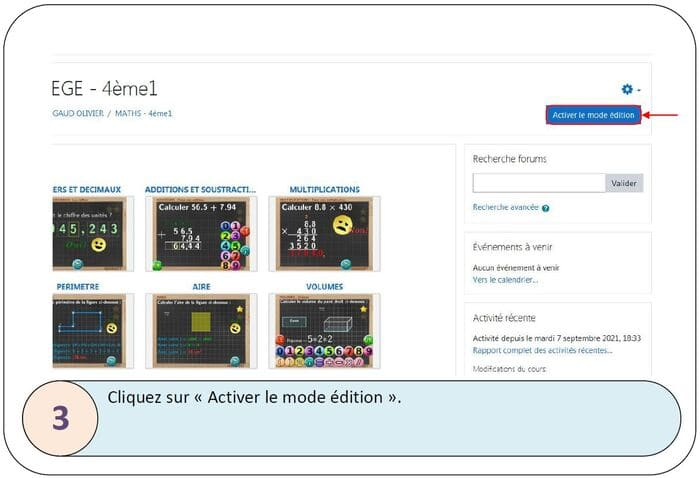Open the gear actions menu
The height and width of the screenshot is (478, 700).
(630, 89)
